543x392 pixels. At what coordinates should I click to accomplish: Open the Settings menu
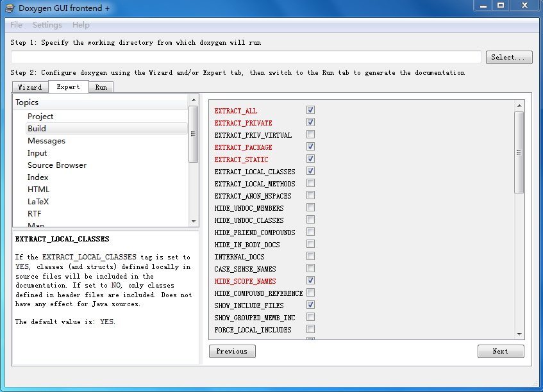47,25
